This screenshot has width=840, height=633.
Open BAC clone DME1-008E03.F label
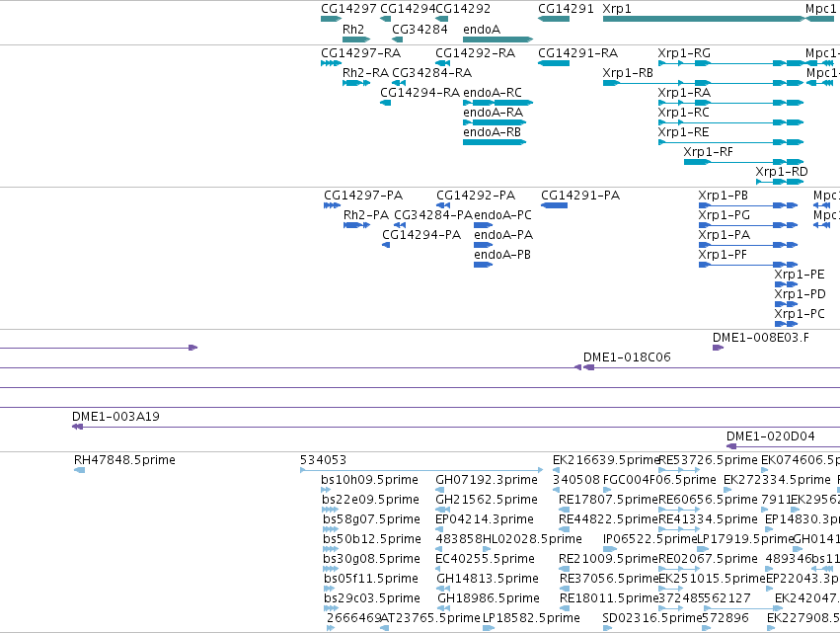[761, 338]
